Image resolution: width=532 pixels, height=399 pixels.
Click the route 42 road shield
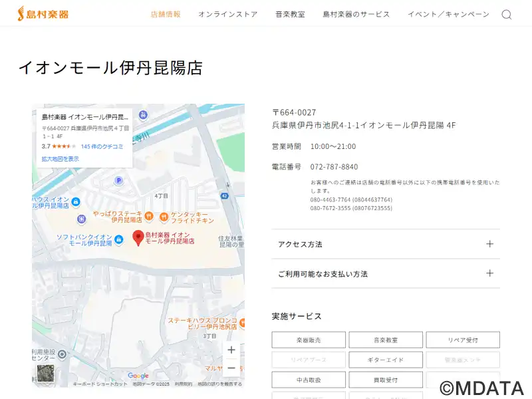pyautogui.click(x=224, y=196)
